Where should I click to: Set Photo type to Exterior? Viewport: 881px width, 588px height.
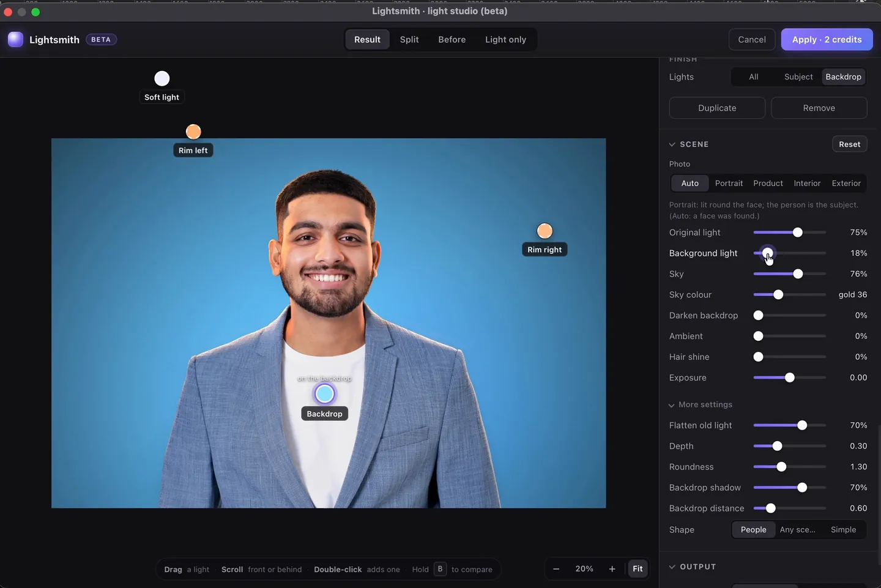pos(846,184)
